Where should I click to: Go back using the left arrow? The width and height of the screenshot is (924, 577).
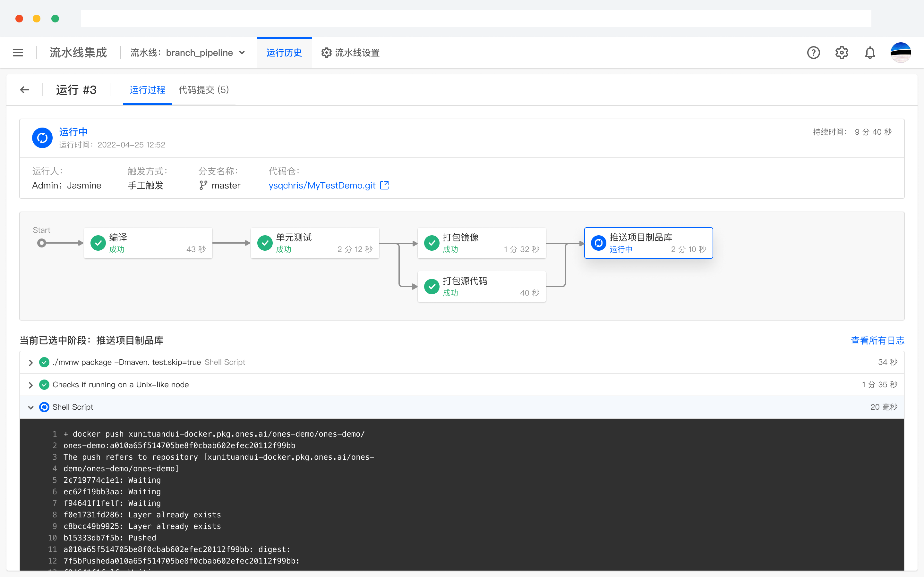point(25,90)
